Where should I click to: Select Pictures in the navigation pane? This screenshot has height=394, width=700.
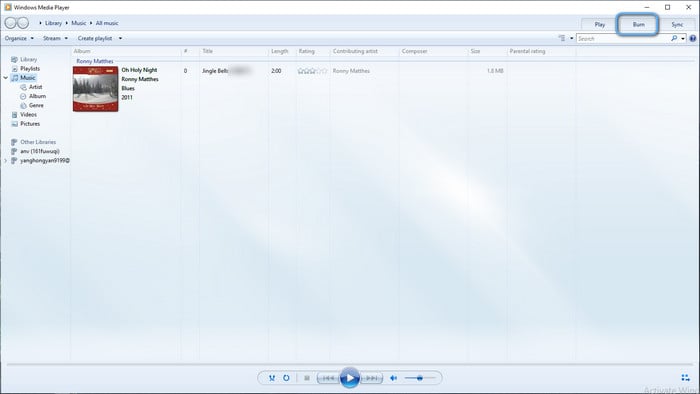point(30,124)
